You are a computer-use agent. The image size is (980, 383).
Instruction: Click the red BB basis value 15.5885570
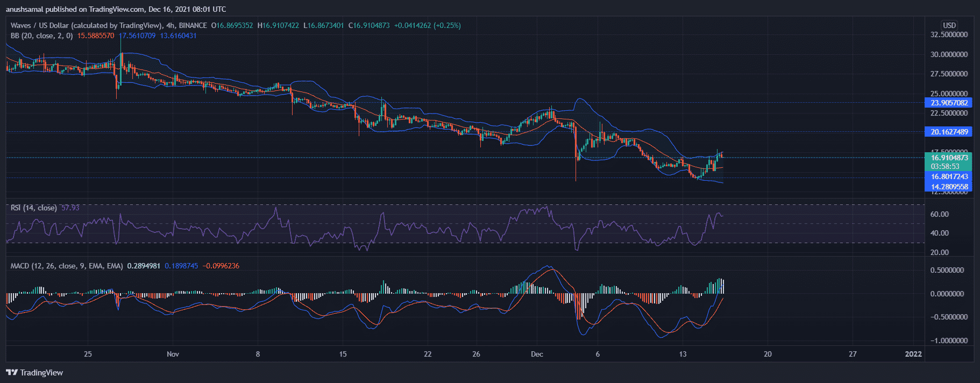click(96, 36)
